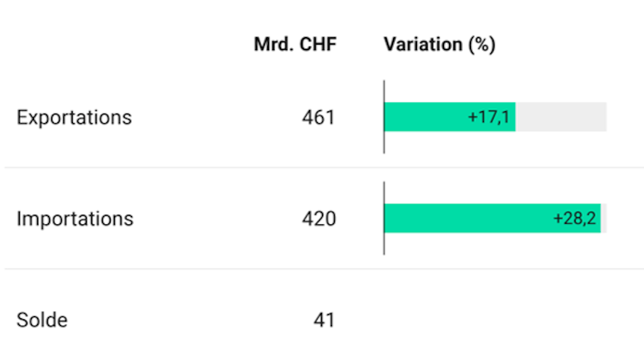Click the empty Variation cell in Solde row
The width and height of the screenshot is (644, 362).
coord(495,320)
